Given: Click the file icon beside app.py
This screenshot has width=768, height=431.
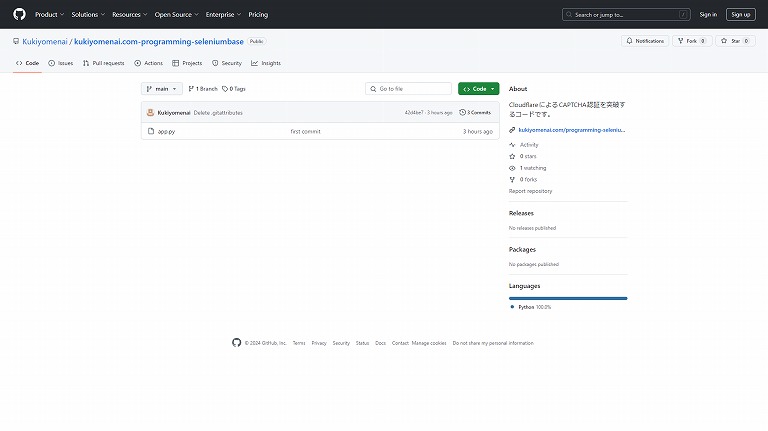Looking at the screenshot, I should (x=151, y=131).
